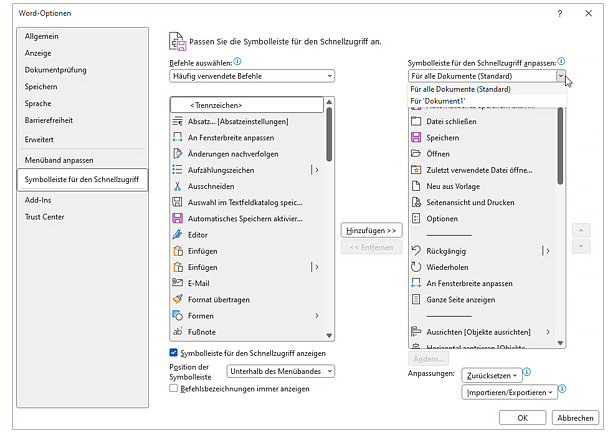615x434 pixels.
Task: Open the Menüband anpassen category
Action: 59,160
